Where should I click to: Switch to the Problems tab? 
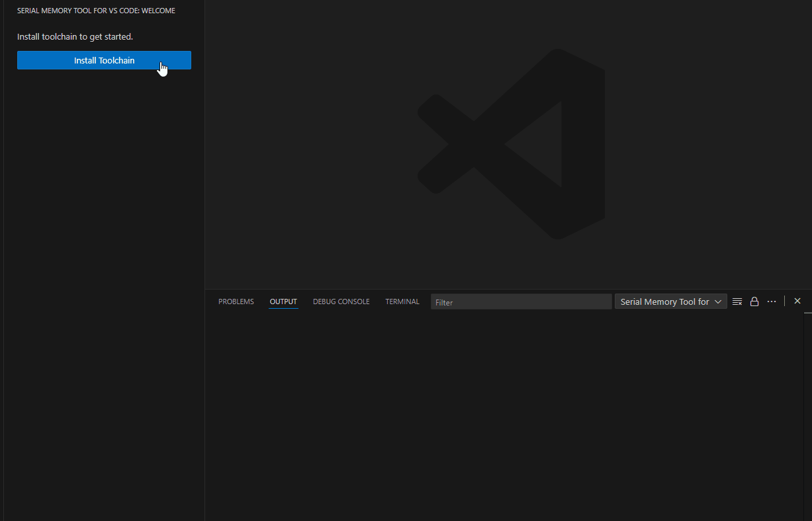point(236,301)
